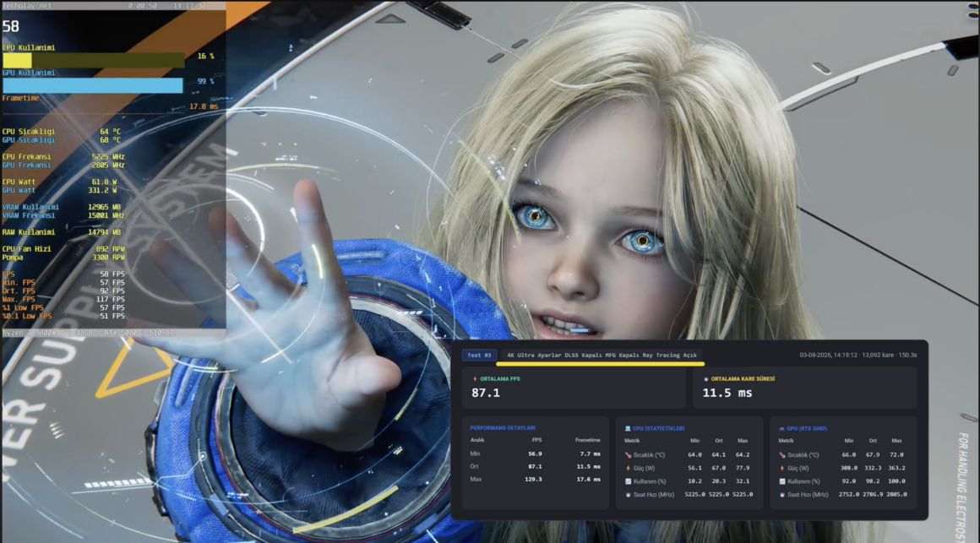Click the lightning icon in CPU Güç (W) row

tap(628, 468)
